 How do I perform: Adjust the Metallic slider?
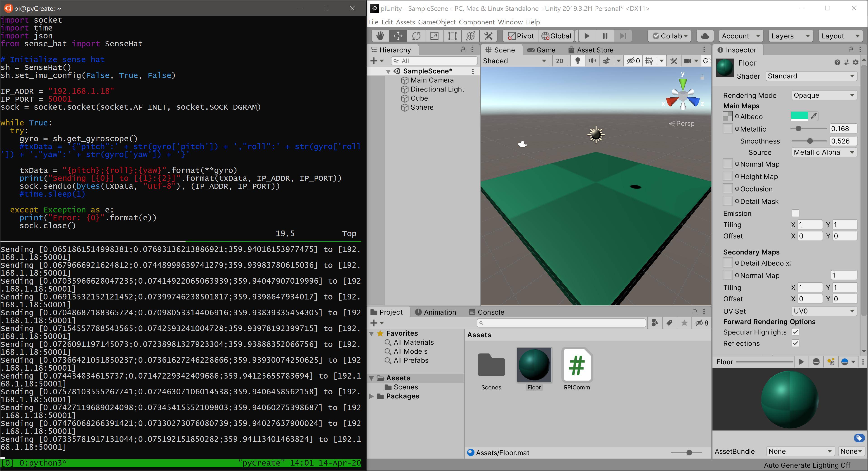pyautogui.click(x=808, y=129)
